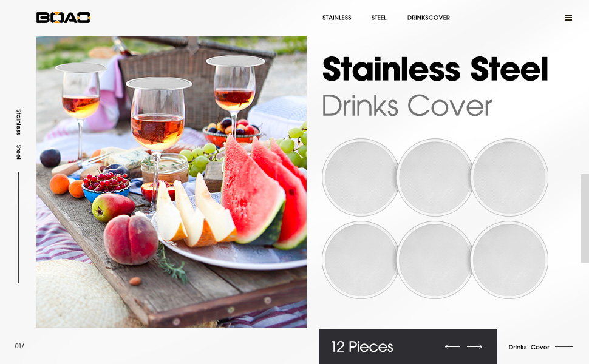
Task: Click the vertical Stainless Steel side label
Action: 18,134
